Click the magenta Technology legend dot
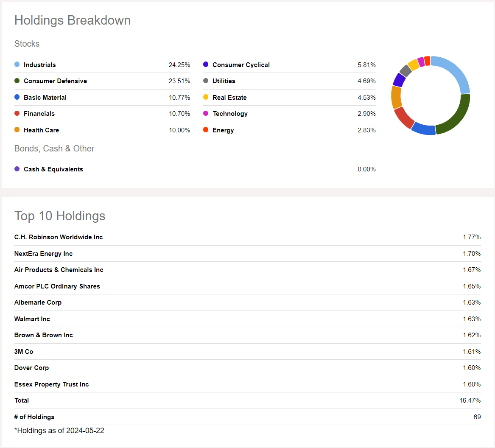 click(206, 113)
